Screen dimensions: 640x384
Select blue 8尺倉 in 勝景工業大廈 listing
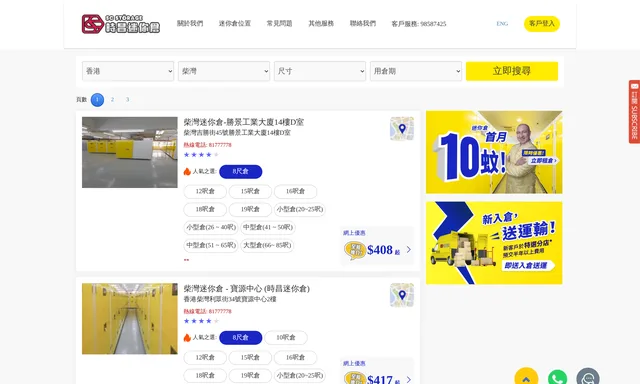click(240, 171)
